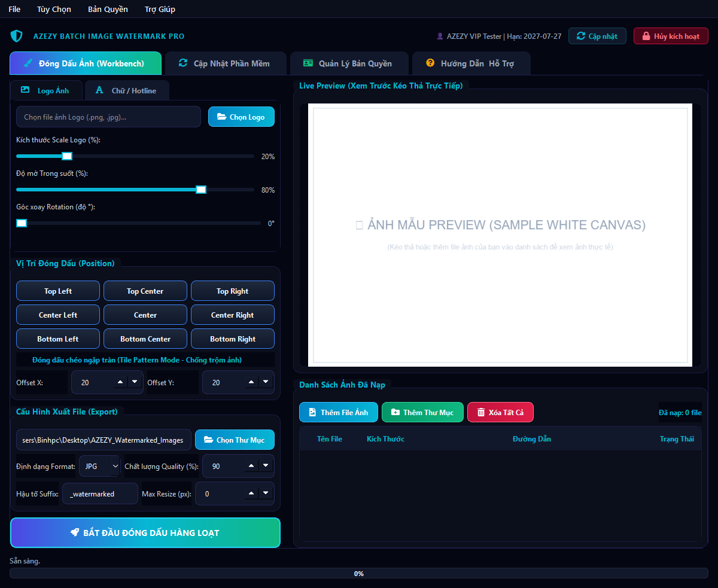Click the Góc xoay Rotation slider handle
The width and height of the screenshot is (718, 588).
(x=22, y=223)
